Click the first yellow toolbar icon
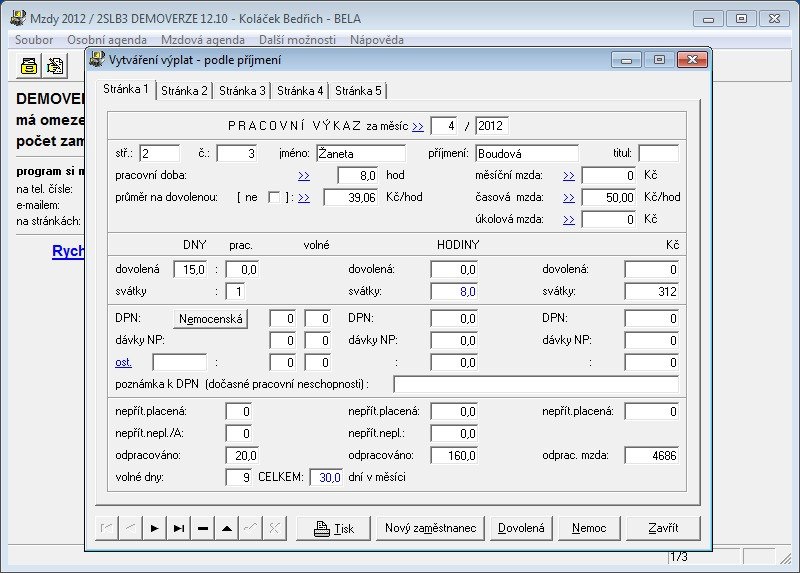 click(x=30, y=66)
